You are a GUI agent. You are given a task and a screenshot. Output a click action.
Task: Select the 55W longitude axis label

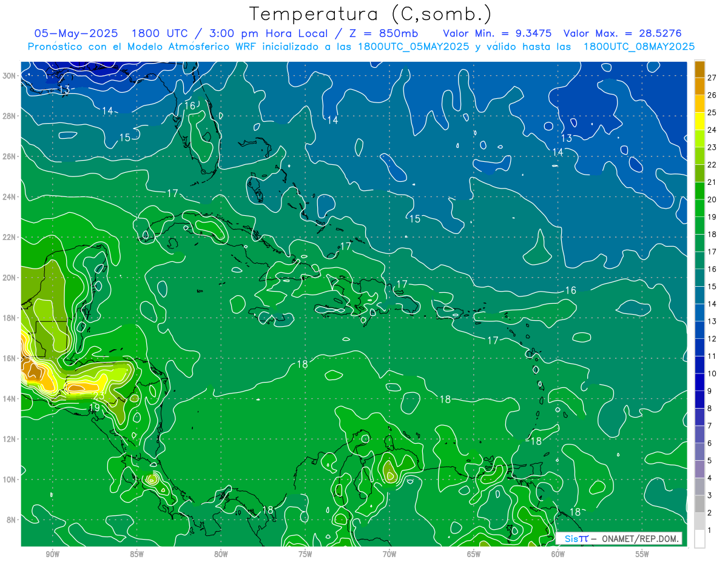642,554
